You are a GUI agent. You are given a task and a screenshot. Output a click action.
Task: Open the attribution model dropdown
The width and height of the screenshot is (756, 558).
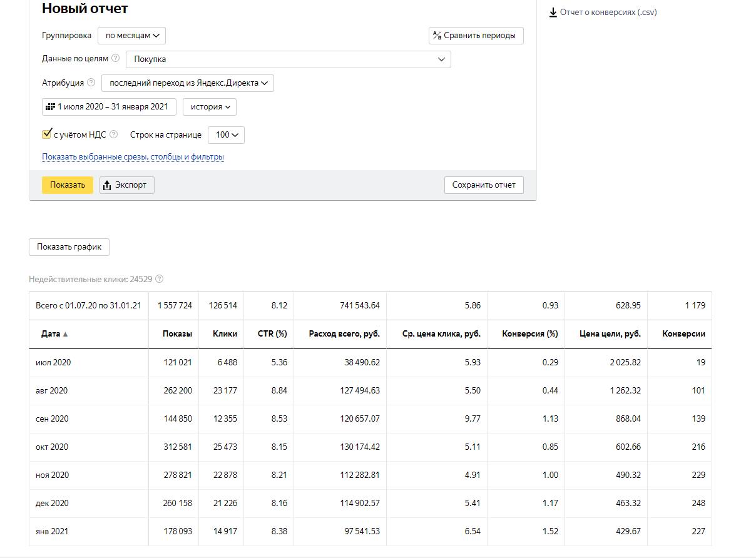coord(188,83)
